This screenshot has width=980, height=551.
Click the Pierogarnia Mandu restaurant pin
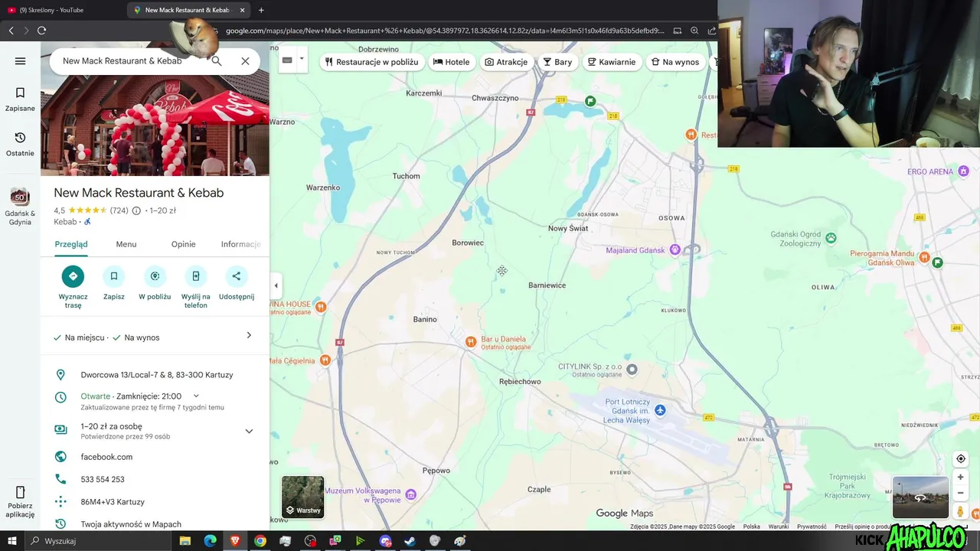[924, 257]
